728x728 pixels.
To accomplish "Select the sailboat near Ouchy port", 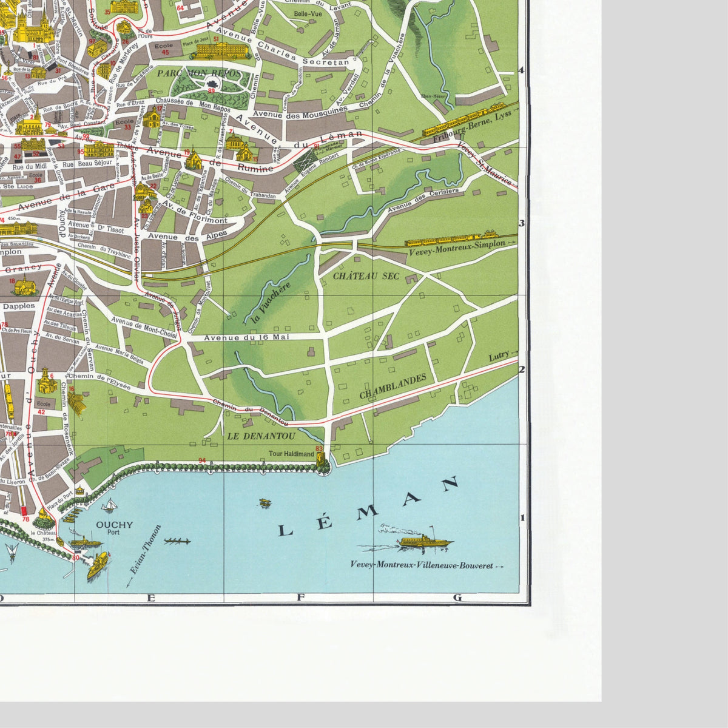I will [109, 506].
